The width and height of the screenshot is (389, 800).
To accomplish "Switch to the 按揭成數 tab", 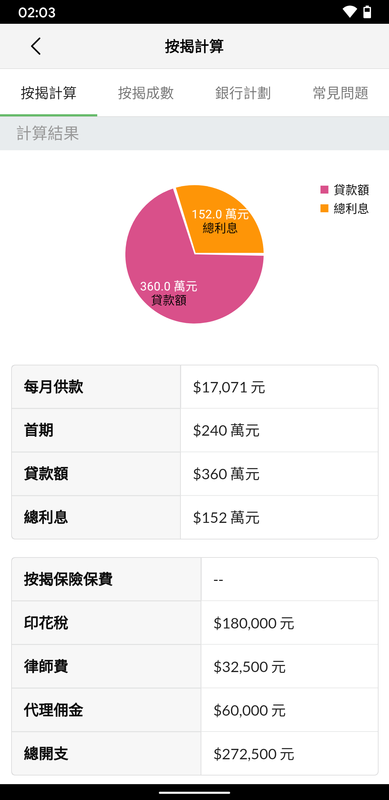I will point(145,93).
